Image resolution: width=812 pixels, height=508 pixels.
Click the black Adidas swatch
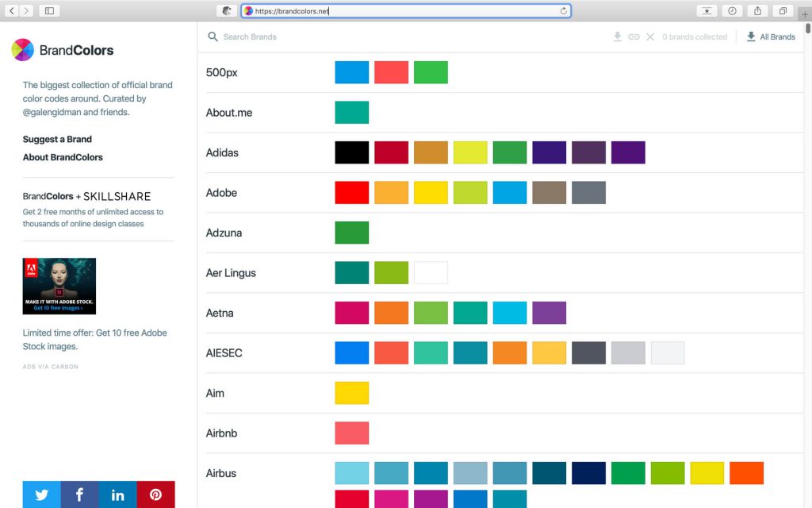[351, 152]
